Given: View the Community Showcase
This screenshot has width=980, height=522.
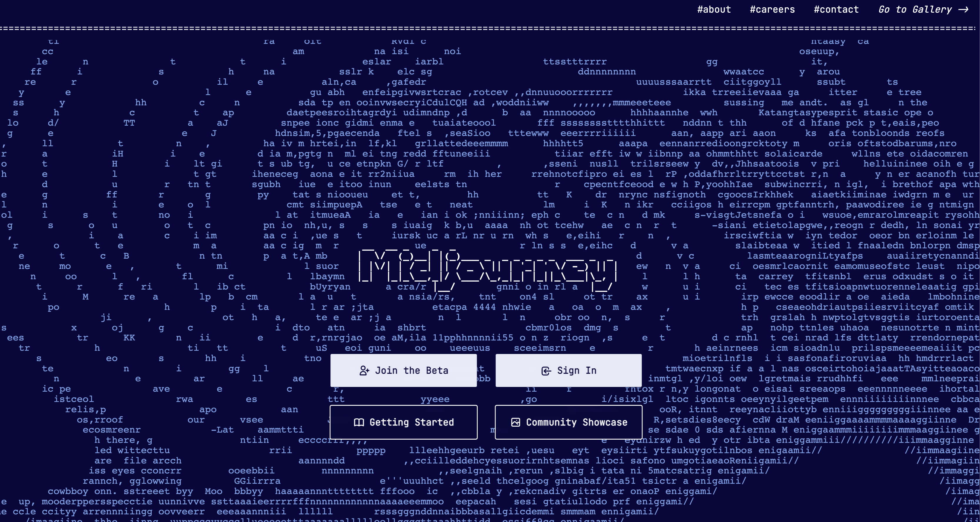Looking at the screenshot, I should click(x=569, y=422).
